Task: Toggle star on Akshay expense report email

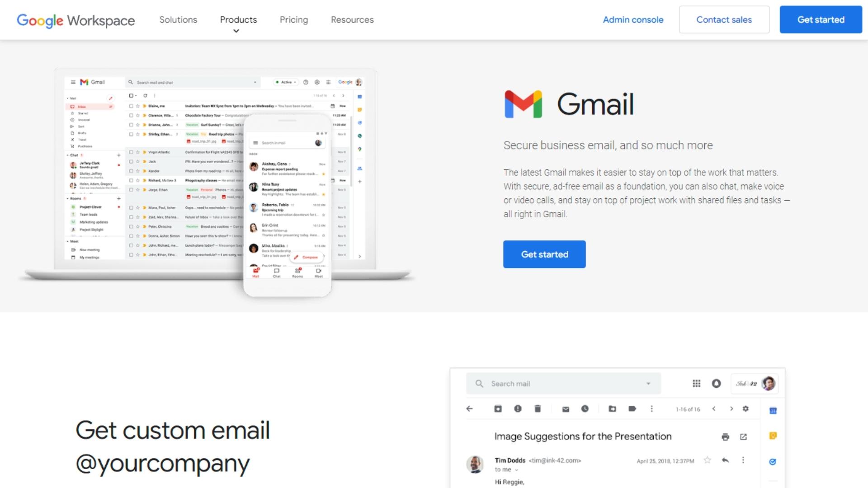Action: (323, 174)
